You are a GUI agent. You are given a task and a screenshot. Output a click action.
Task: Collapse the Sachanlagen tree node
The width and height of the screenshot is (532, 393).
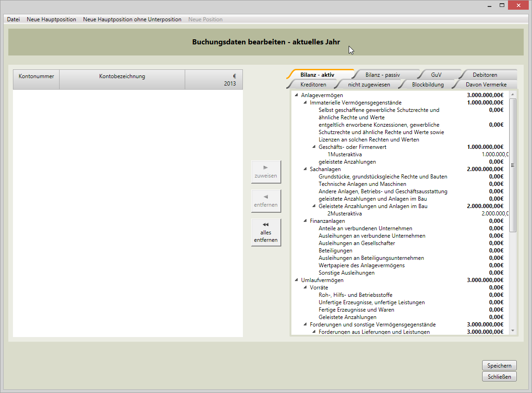(x=305, y=169)
